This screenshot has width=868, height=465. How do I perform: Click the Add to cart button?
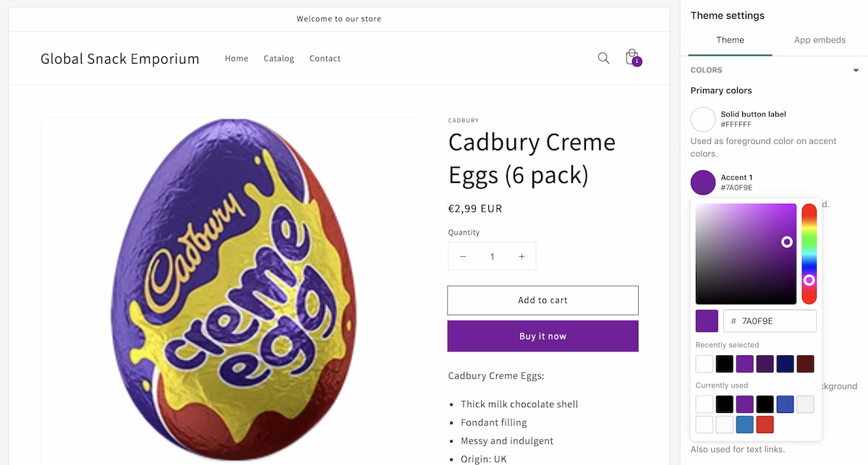[x=542, y=300]
